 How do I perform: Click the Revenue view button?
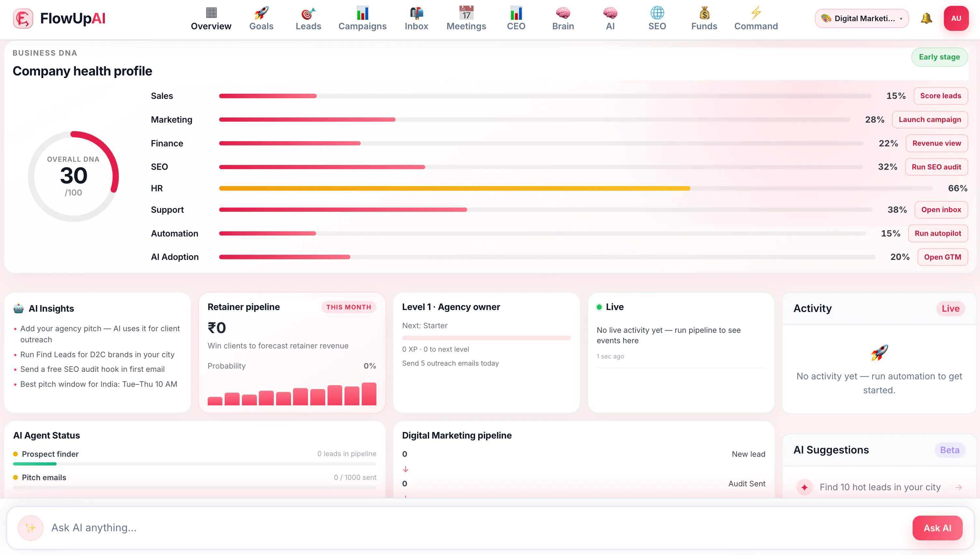coord(936,143)
